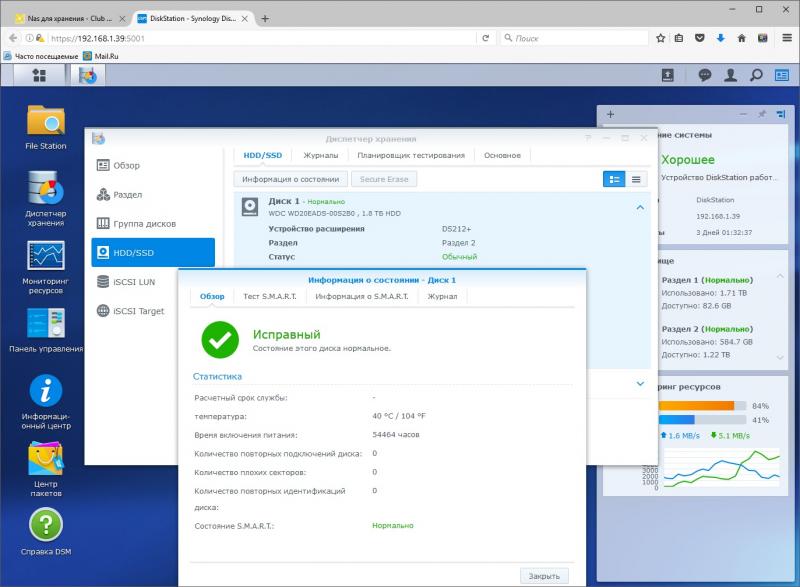Click the Информация о состоянии button
Image resolution: width=800 pixels, height=587 pixels.
(x=290, y=179)
